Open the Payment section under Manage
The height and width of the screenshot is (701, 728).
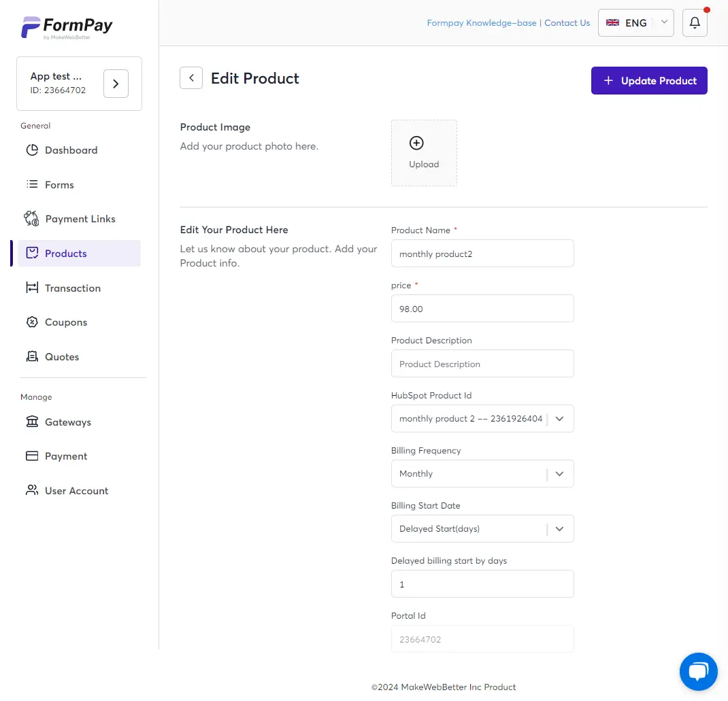31,456
